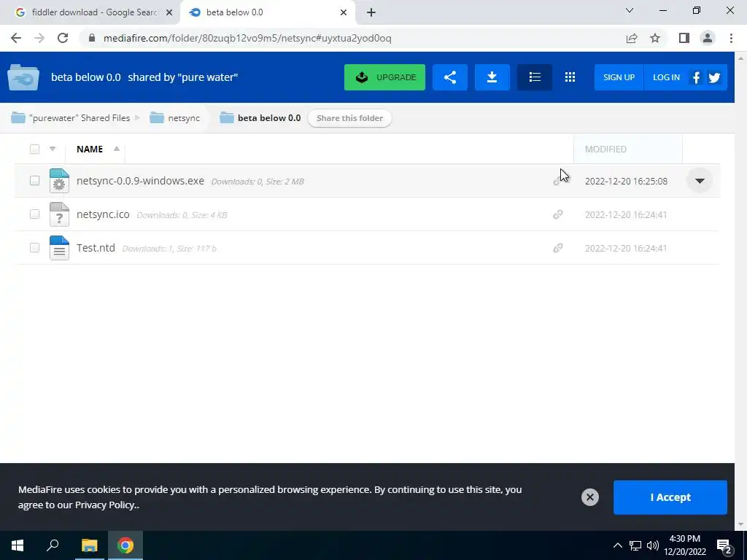This screenshot has height=560, width=747.
Task: Switch to grid view icon
Action: click(570, 77)
